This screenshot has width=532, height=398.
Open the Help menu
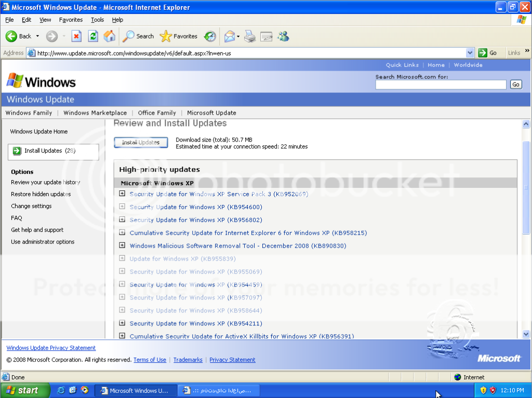[x=117, y=20]
